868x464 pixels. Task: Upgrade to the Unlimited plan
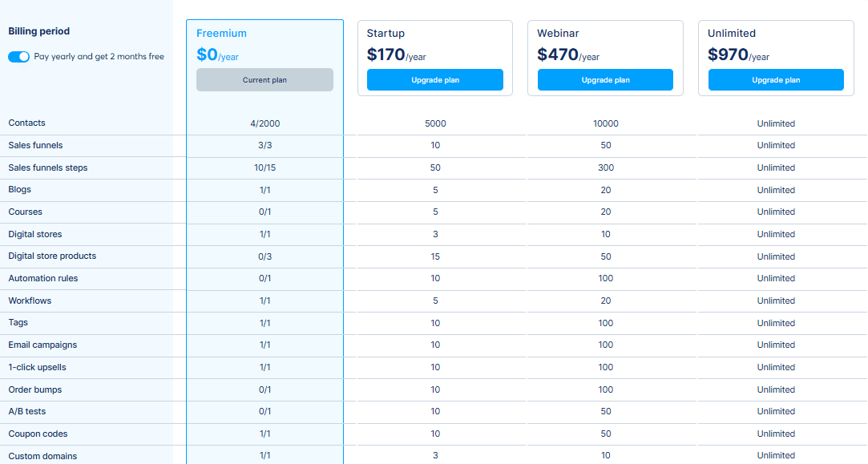(x=776, y=80)
